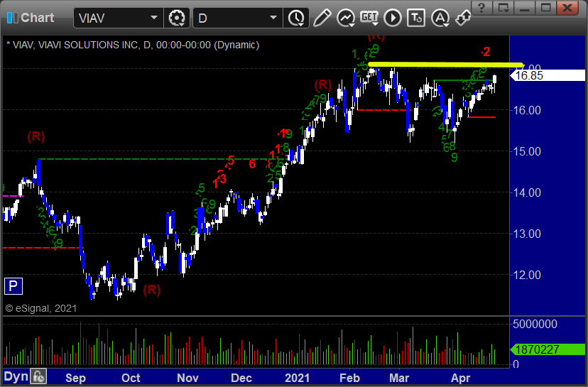Minimize the chart window
The width and height of the screenshot is (588, 387).
tap(524, 8)
